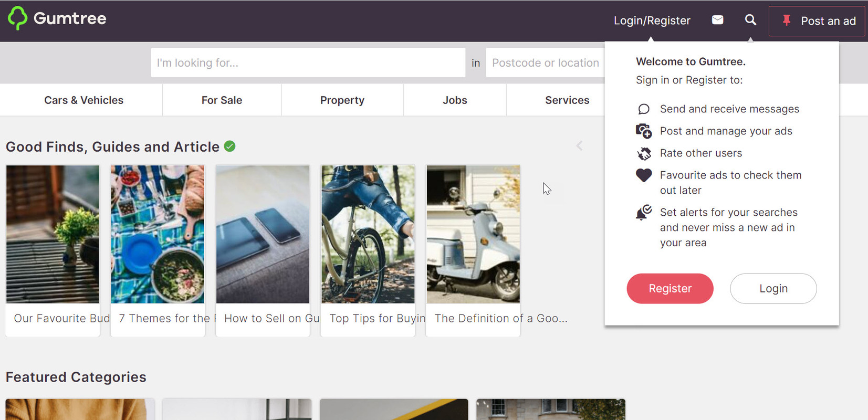
Task: Click Send and receive messages text
Action: (729, 109)
